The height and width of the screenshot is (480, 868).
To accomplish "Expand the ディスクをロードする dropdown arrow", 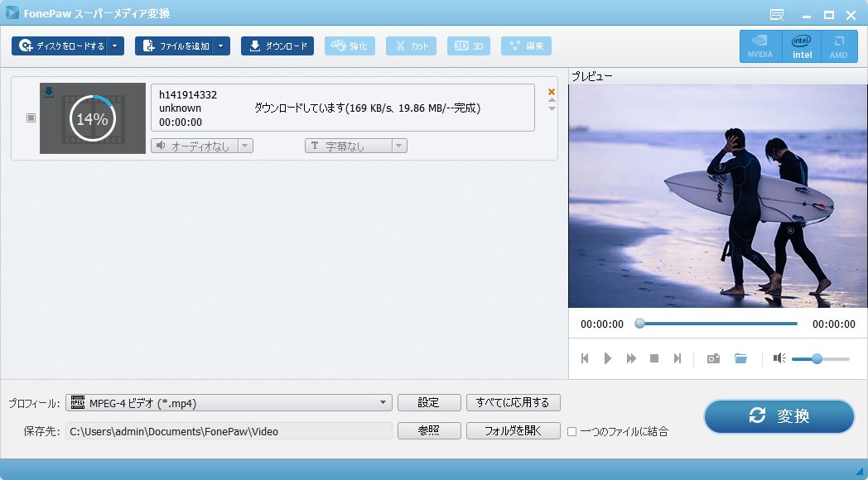I will tap(115, 46).
